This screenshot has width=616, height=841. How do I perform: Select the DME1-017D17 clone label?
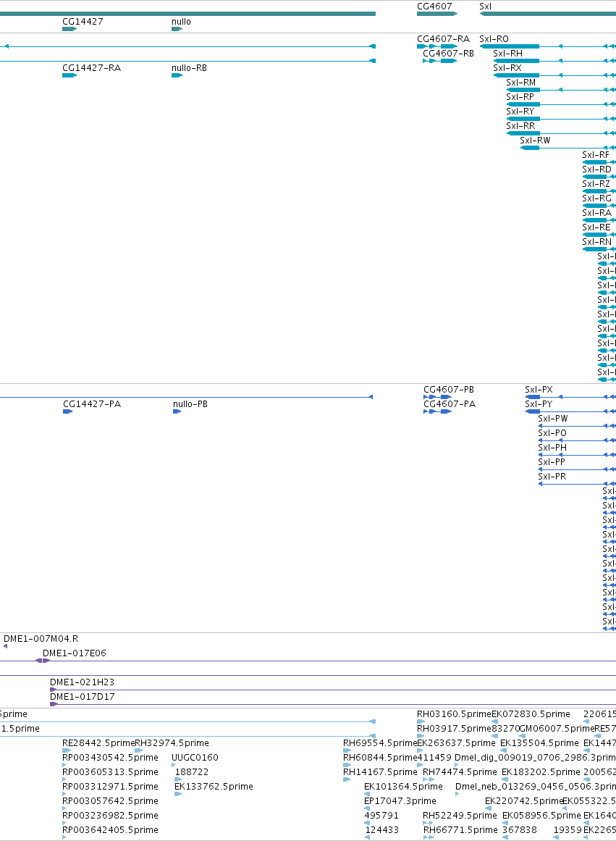82,697
